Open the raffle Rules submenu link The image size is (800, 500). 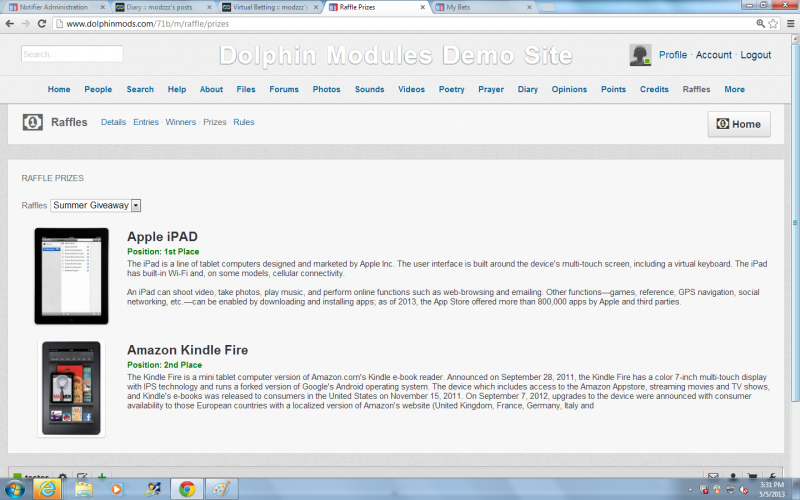pos(244,122)
